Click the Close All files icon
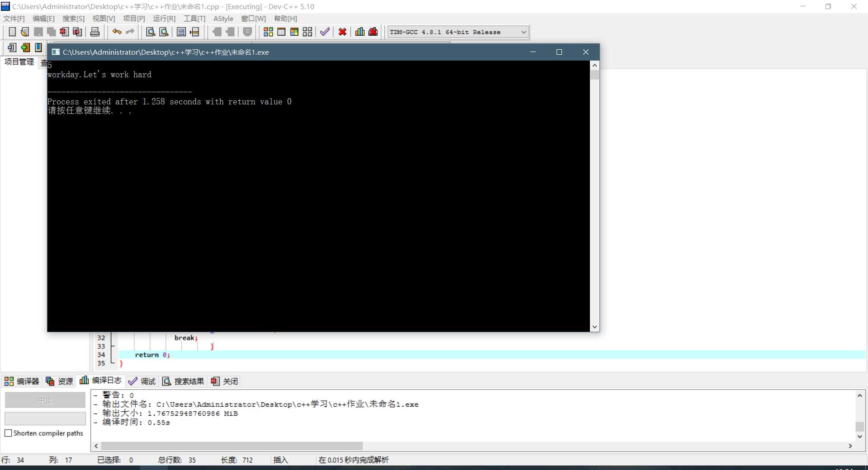This screenshot has height=470, width=868. [x=78, y=32]
